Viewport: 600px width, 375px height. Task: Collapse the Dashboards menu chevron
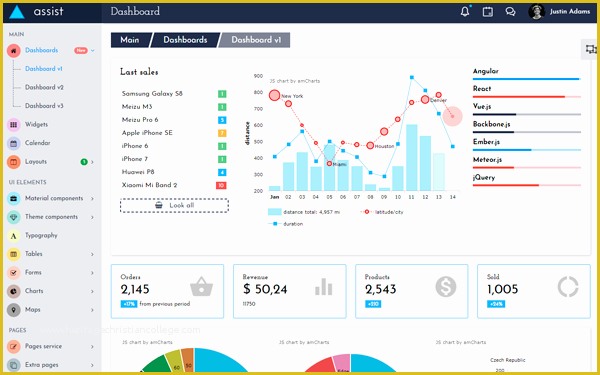coord(93,51)
